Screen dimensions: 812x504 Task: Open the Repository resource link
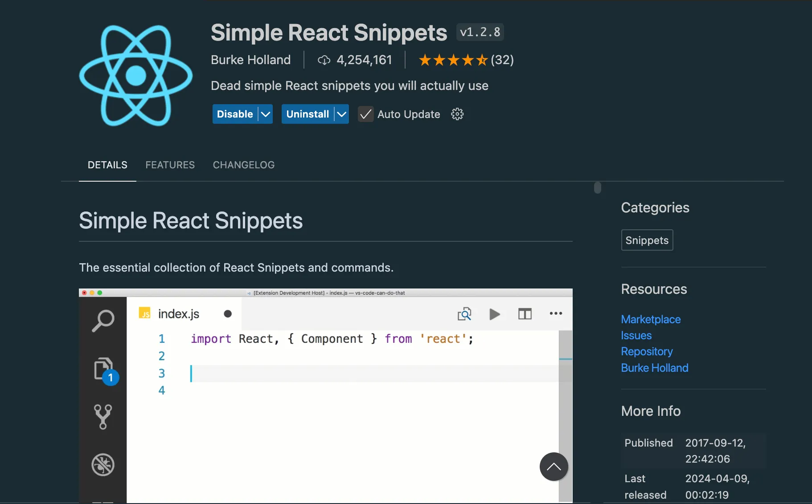[x=647, y=352]
